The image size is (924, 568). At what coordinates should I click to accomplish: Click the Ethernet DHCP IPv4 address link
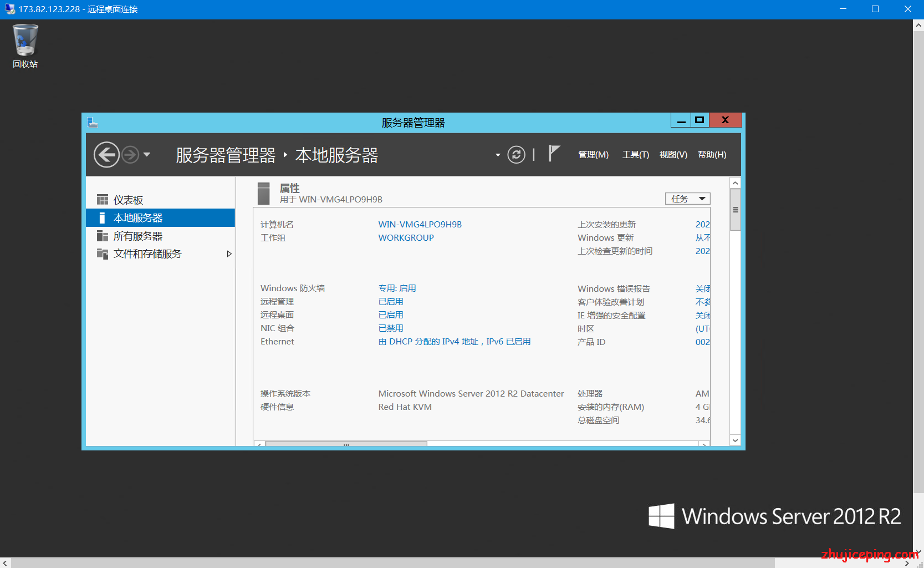click(x=455, y=342)
